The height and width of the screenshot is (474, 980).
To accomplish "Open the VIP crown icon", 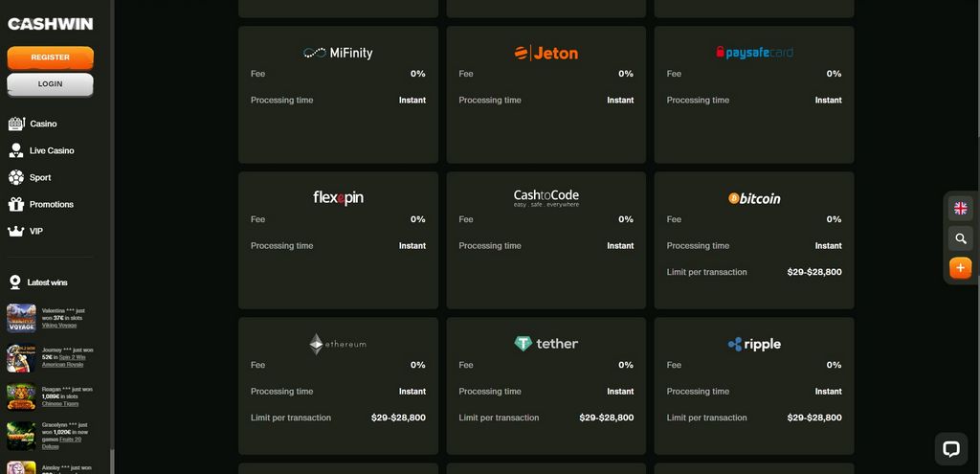I will click(16, 232).
